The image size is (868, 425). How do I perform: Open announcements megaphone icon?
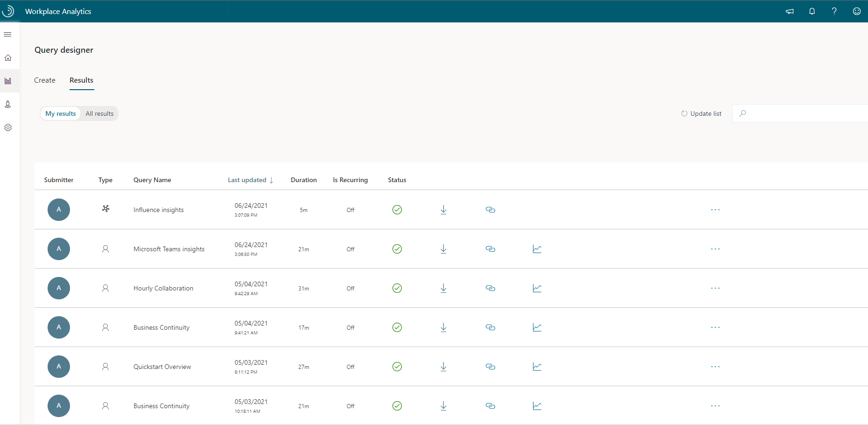(x=789, y=11)
